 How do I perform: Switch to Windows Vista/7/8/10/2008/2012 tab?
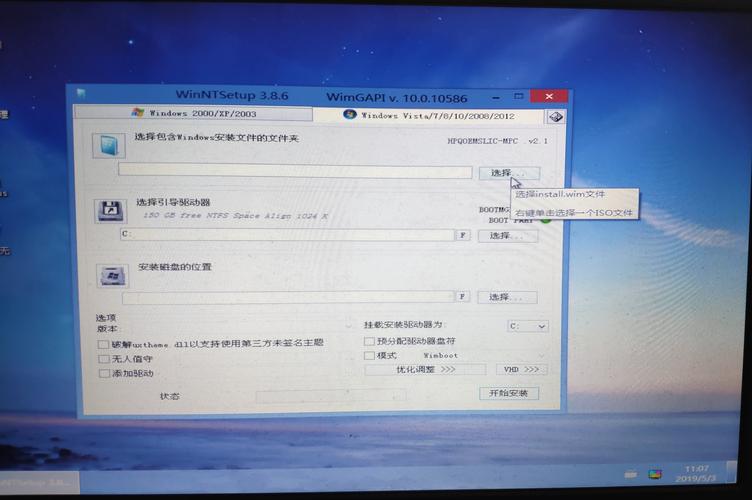(428, 116)
